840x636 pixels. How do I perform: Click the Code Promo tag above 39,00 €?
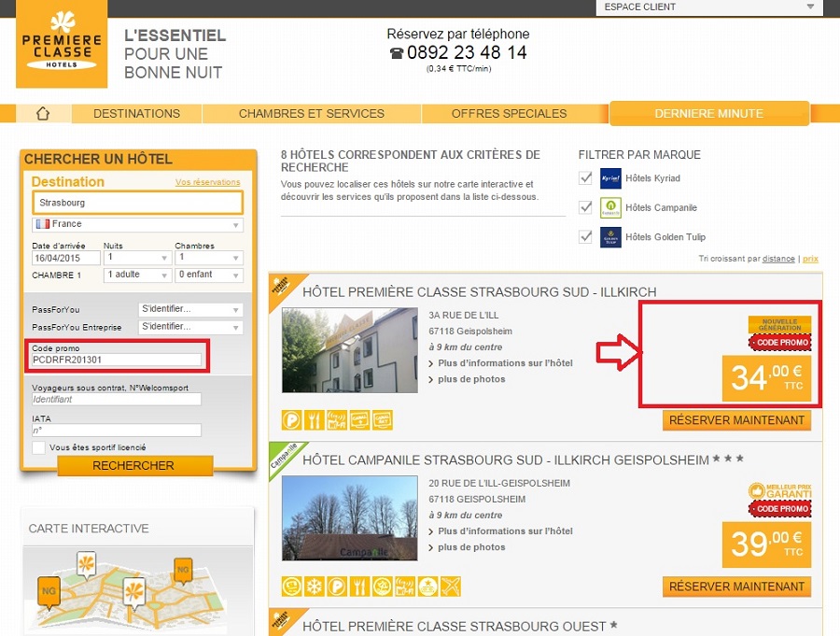780,508
